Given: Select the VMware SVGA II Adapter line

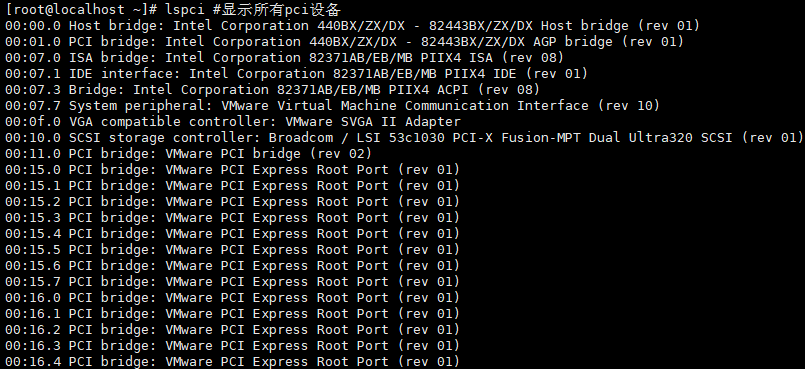Looking at the screenshot, I should tap(233, 121).
